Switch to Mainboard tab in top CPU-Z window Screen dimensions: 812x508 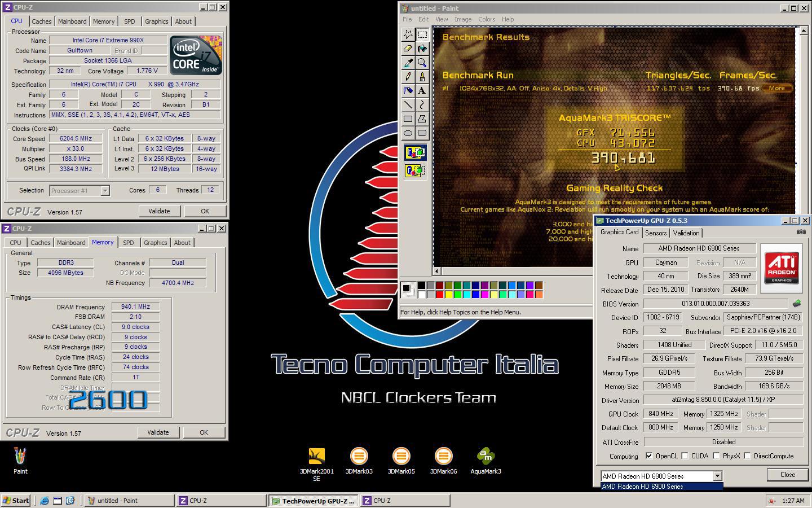72,21
